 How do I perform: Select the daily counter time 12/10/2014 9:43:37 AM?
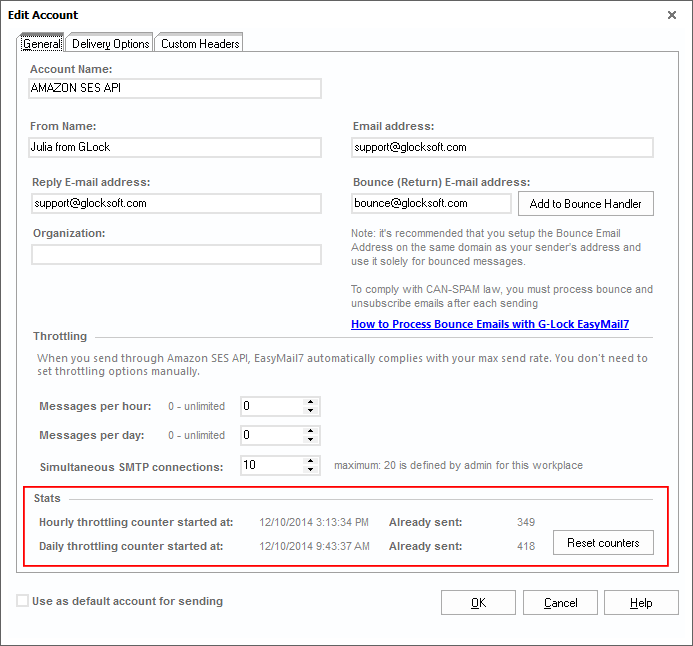coord(314,547)
